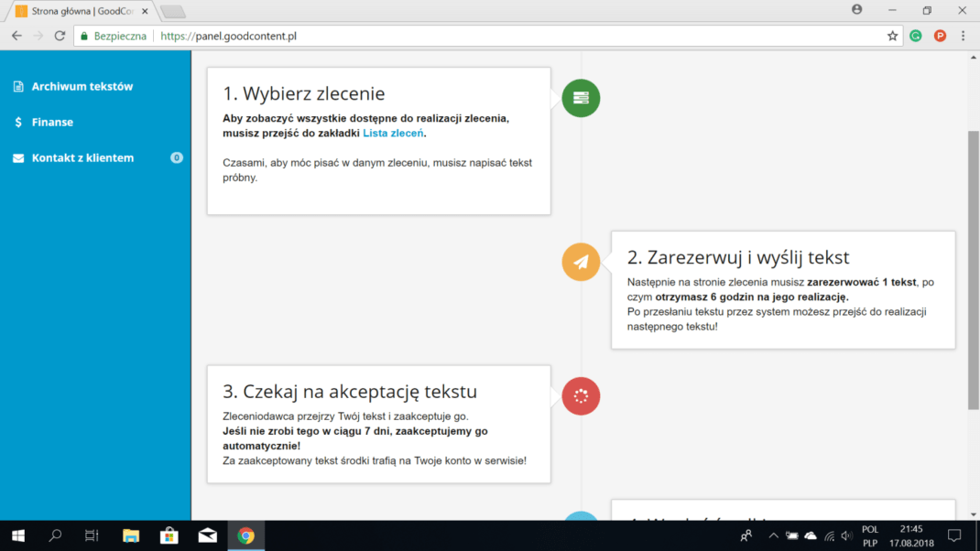980x551 pixels.
Task: View certificate via the Bezpieczna padlock
Action: pos(83,35)
